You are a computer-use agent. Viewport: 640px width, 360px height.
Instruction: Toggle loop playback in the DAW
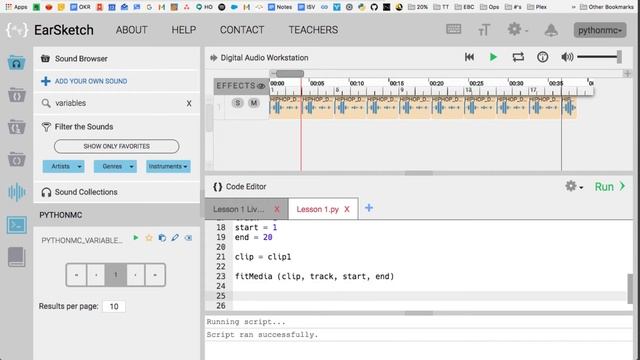pos(518,57)
